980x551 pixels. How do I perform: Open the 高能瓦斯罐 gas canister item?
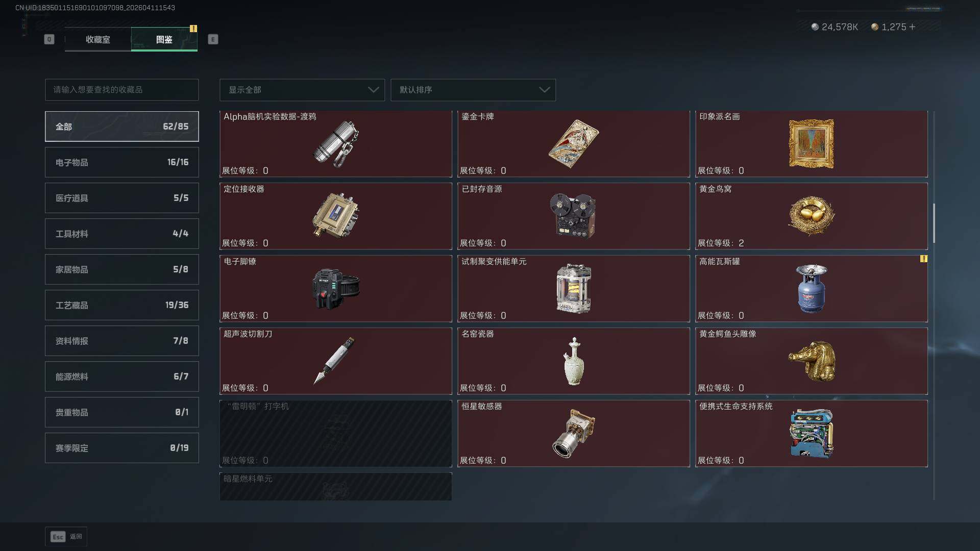coord(811,288)
